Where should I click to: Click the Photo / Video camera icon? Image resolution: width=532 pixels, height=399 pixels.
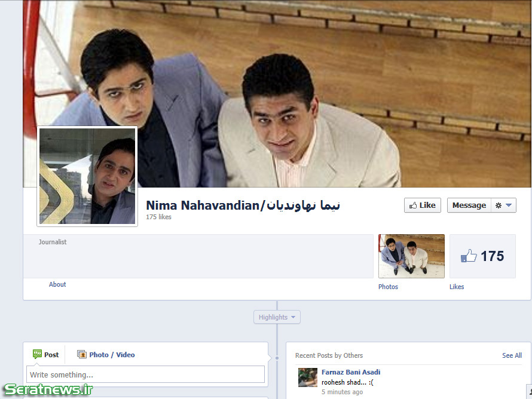(x=82, y=355)
